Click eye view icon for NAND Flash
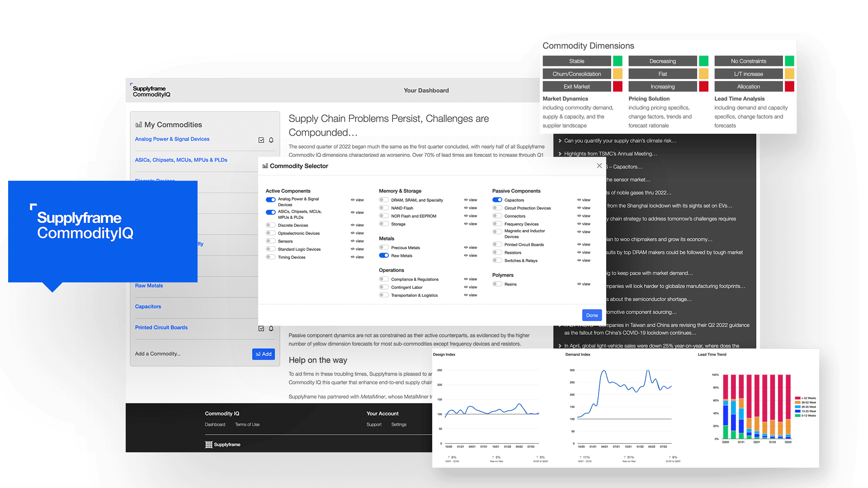 pyautogui.click(x=466, y=208)
